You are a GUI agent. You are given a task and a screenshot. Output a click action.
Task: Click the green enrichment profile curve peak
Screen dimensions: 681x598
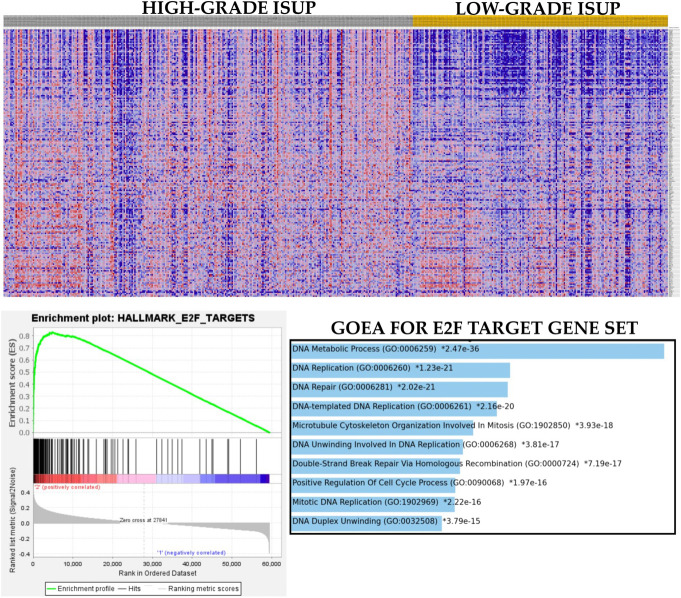pyautogui.click(x=51, y=333)
